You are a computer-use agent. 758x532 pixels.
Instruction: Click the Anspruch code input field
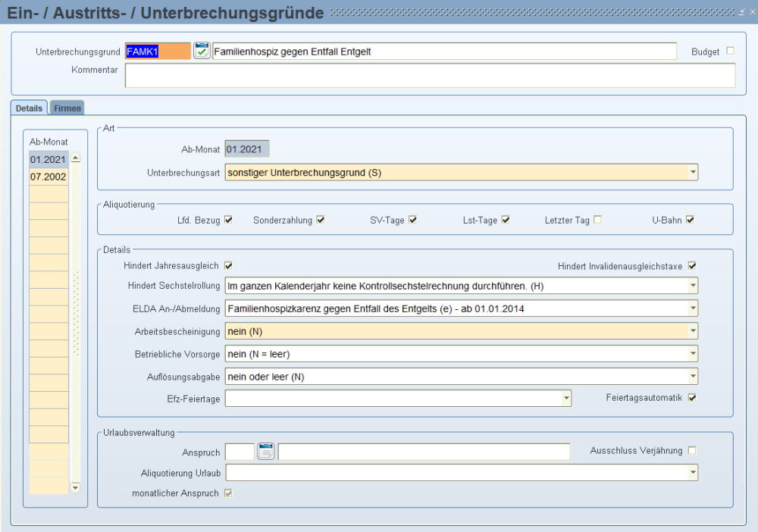tap(240, 452)
